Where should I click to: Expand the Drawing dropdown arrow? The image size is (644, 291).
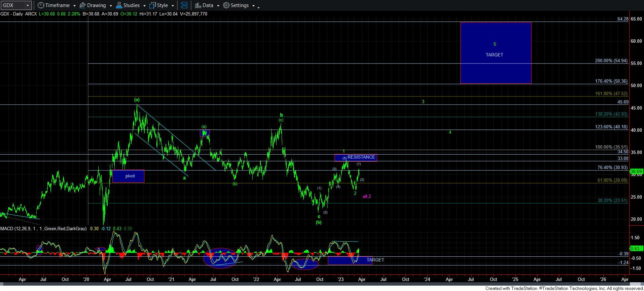point(110,6)
